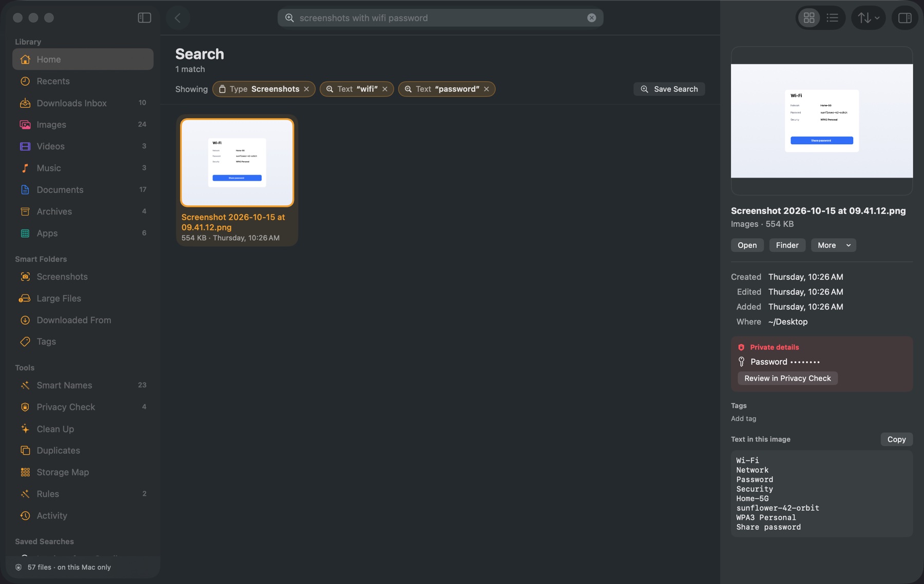
Task: Click the Open button in inspector
Action: point(747,245)
